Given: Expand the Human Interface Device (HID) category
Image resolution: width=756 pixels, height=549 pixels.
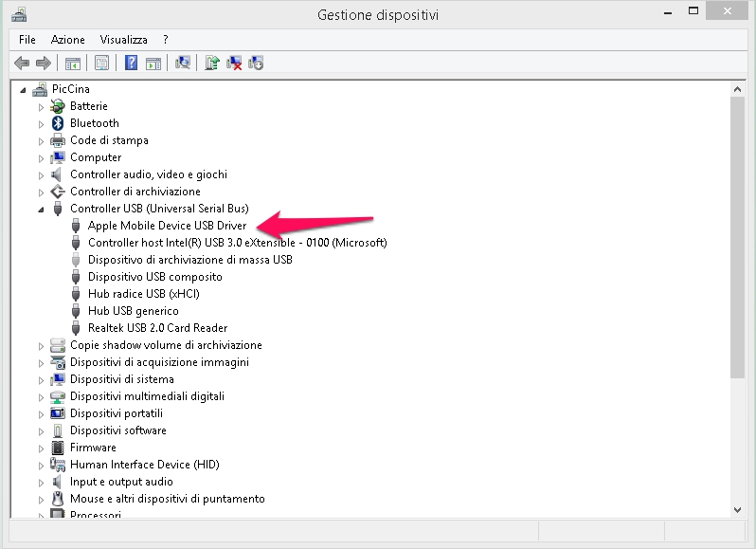Looking at the screenshot, I should coord(41,465).
